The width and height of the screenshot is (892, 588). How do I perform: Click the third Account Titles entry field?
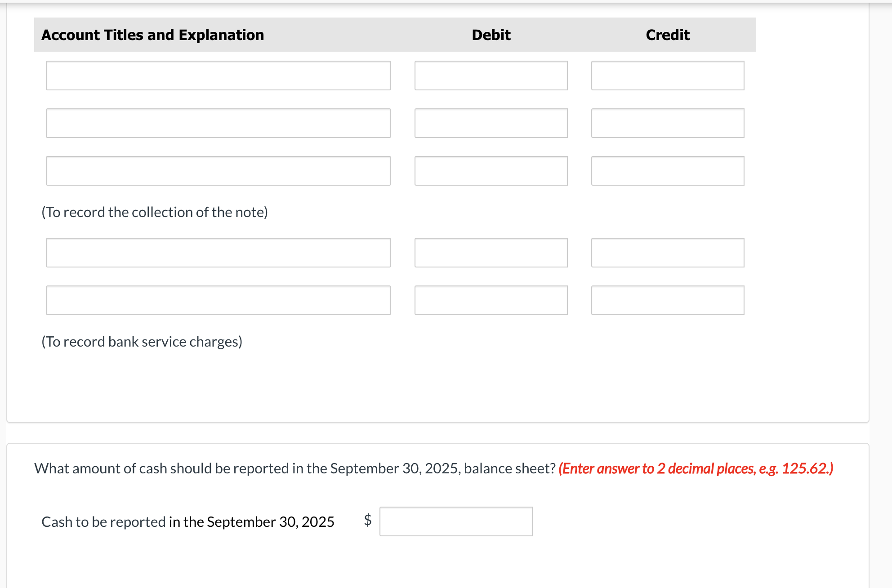[219, 171]
